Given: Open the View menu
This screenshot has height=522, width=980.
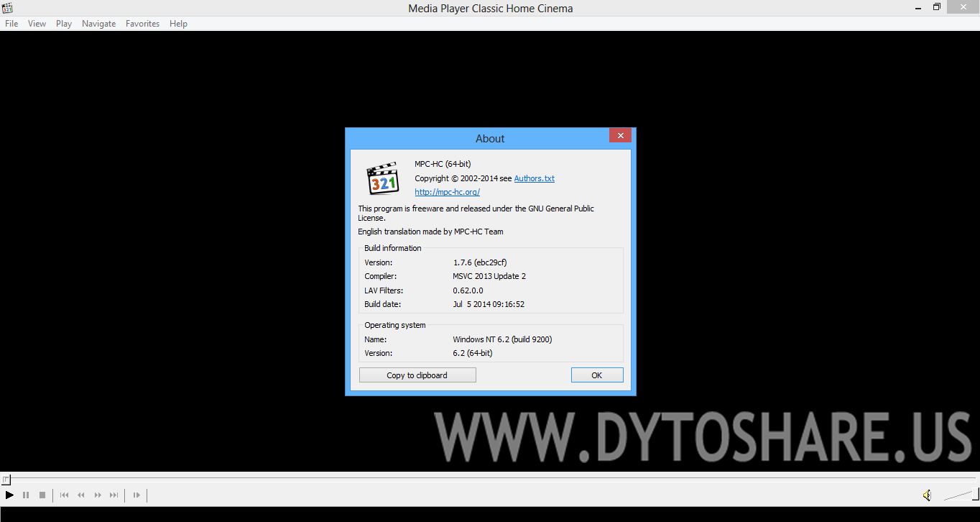Looking at the screenshot, I should 37,24.
